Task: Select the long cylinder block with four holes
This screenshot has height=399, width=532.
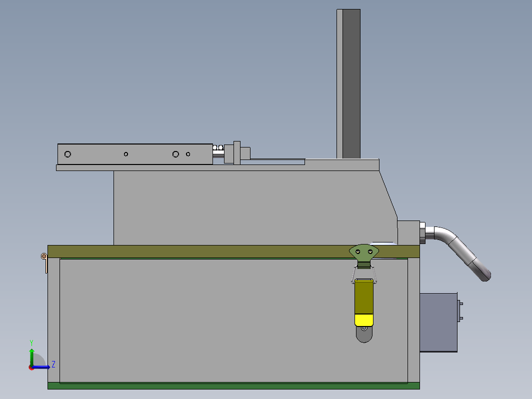Action: pos(135,154)
